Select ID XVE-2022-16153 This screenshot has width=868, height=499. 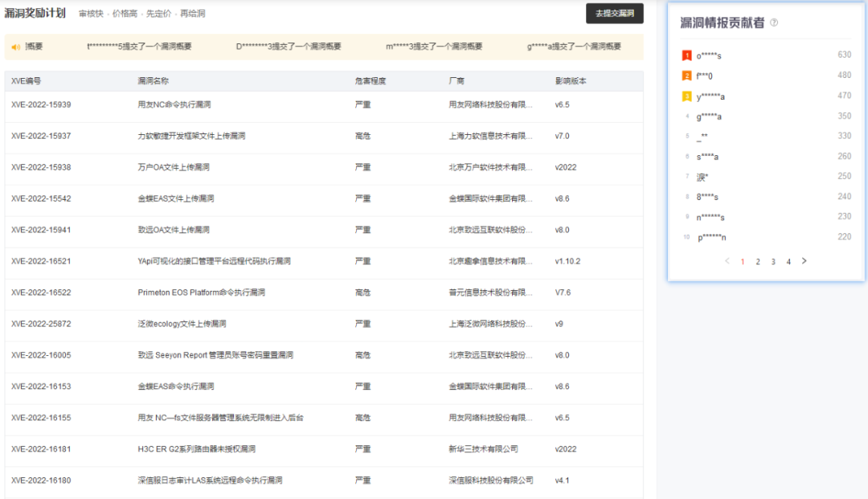pyautogui.click(x=41, y=387)
